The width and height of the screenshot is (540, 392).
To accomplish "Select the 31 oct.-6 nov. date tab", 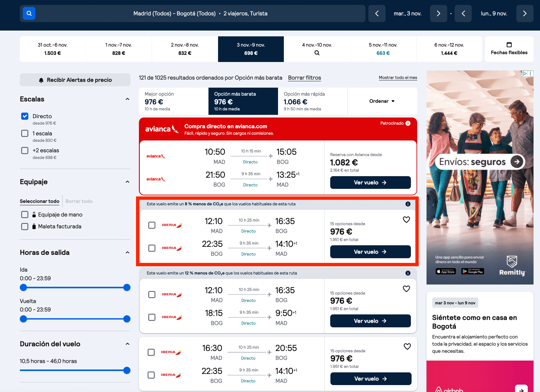I will coord(53,49).
